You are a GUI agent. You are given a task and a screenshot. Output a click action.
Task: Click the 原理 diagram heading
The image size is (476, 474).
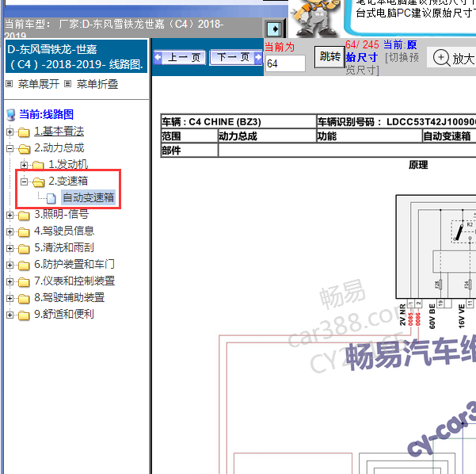(418, 165)
